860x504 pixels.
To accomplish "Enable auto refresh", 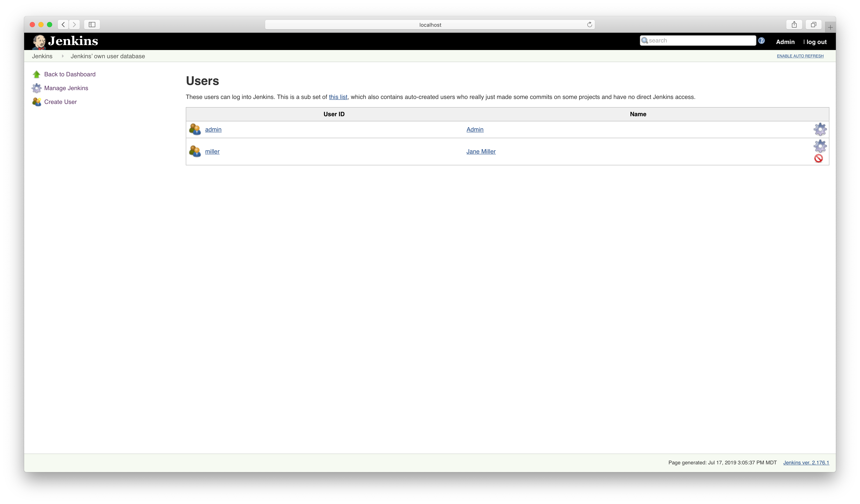I will tap(800, 56).
